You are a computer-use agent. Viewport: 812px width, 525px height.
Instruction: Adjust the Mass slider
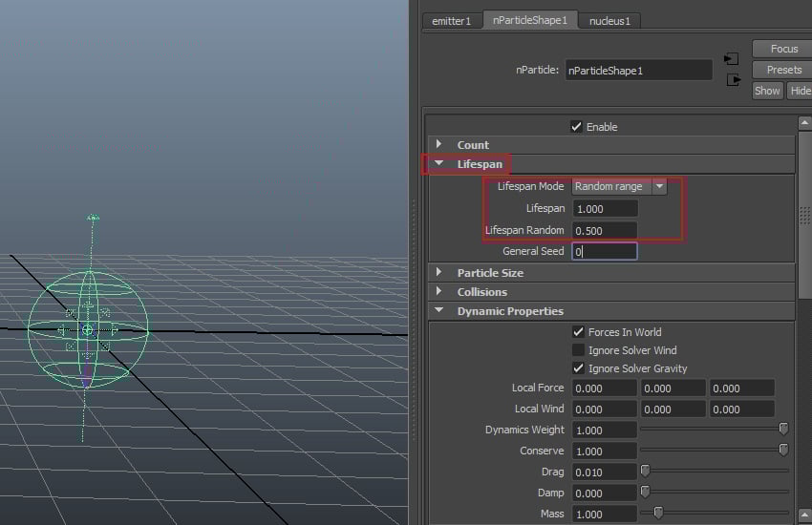click(x=658, y=513)
